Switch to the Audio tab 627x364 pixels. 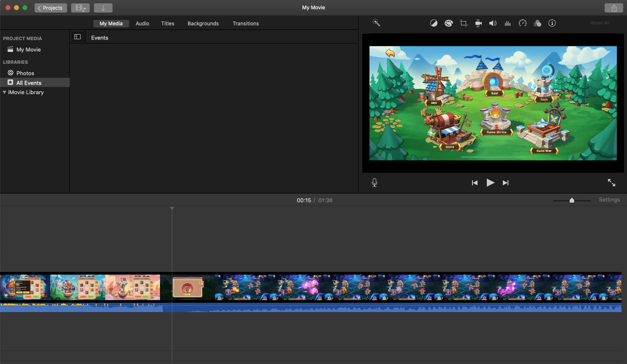pyautogui.click(x=142, y=23)
